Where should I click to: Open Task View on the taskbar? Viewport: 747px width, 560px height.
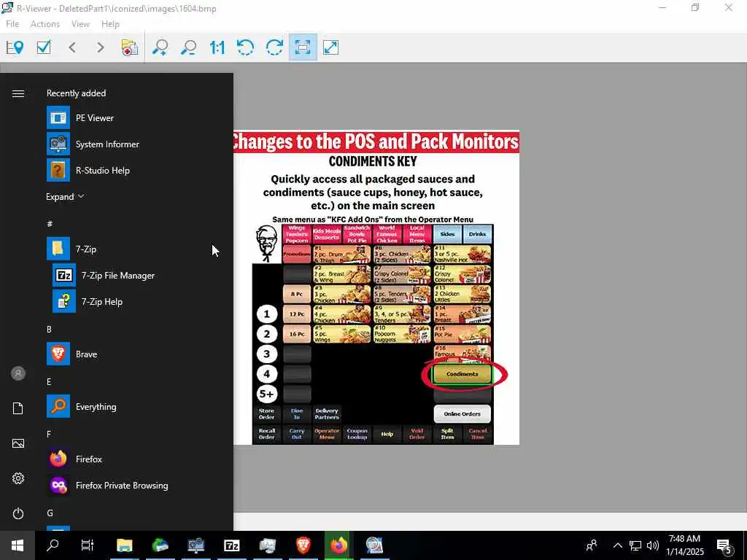pyautogui.click(x=88, y=545)
